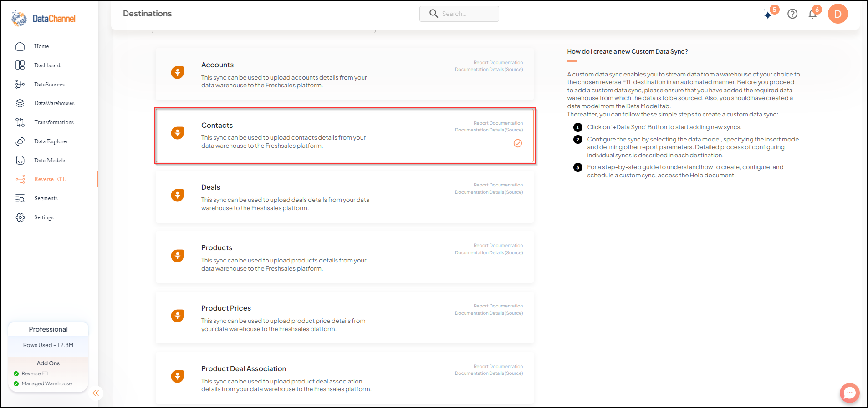Click the search magnifier icon
The height and width of the screenshot is (408, 868).
(x=434, y=14)
